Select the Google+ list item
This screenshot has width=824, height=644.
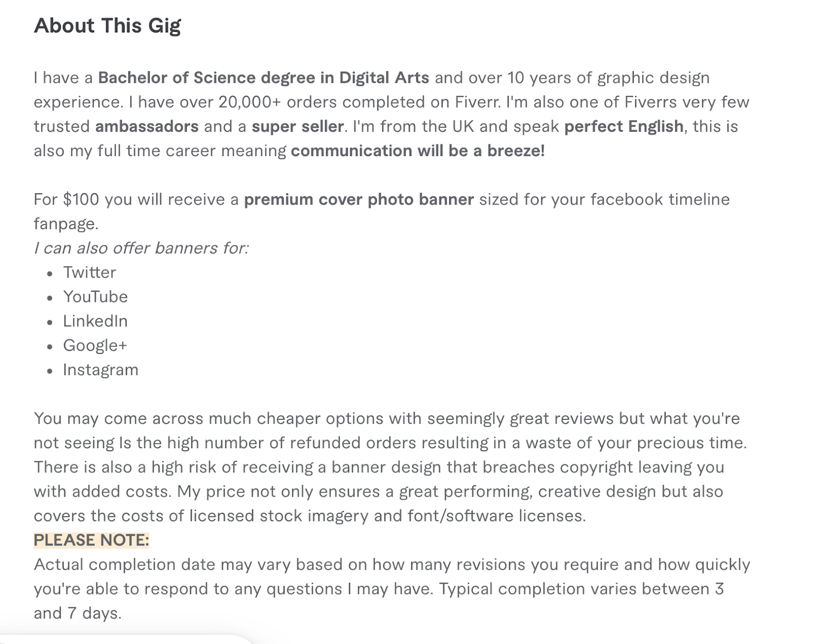95,346
